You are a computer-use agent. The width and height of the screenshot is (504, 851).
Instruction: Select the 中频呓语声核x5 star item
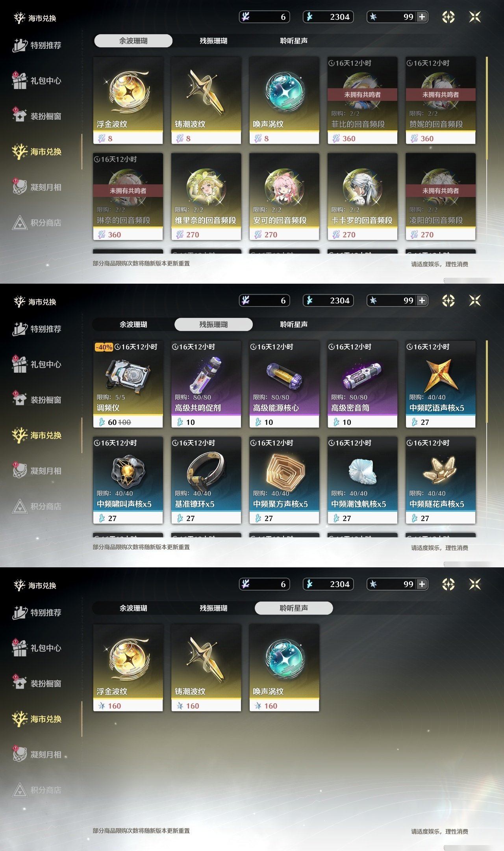coord(441,384)
